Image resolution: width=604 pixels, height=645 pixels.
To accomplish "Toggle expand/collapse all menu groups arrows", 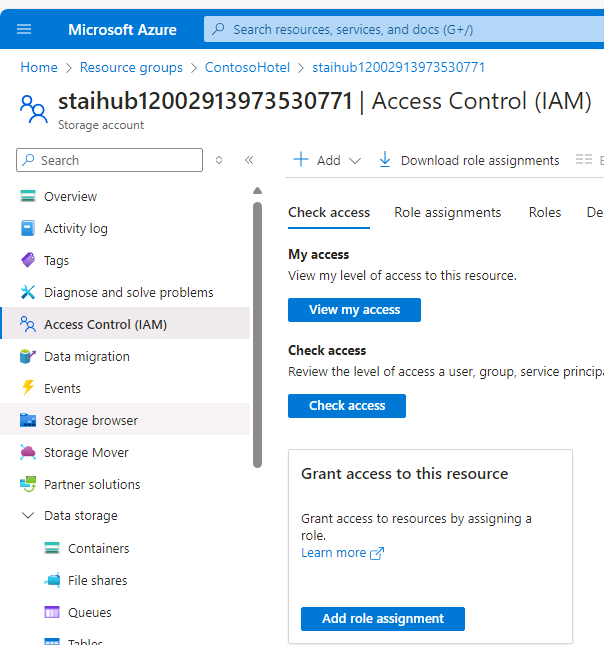I will point(219,160).
